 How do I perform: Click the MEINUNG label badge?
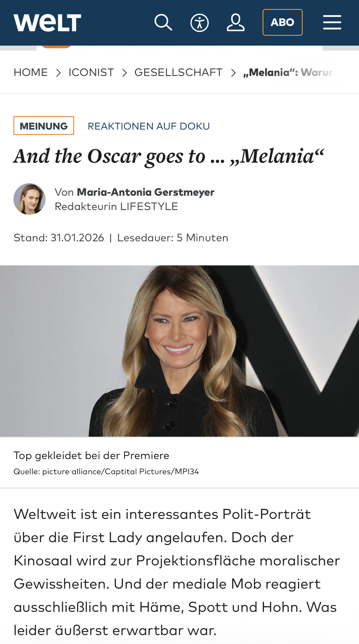(x=44, y=126)
